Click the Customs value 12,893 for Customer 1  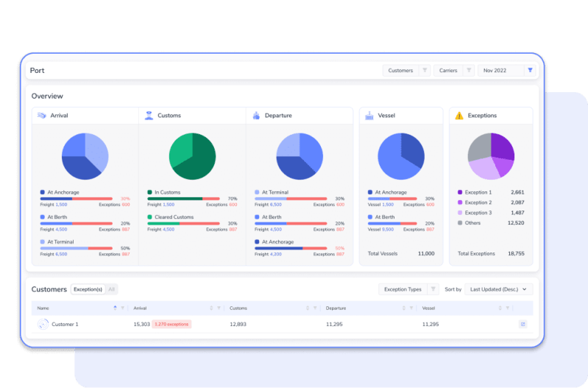pos(238,324)
